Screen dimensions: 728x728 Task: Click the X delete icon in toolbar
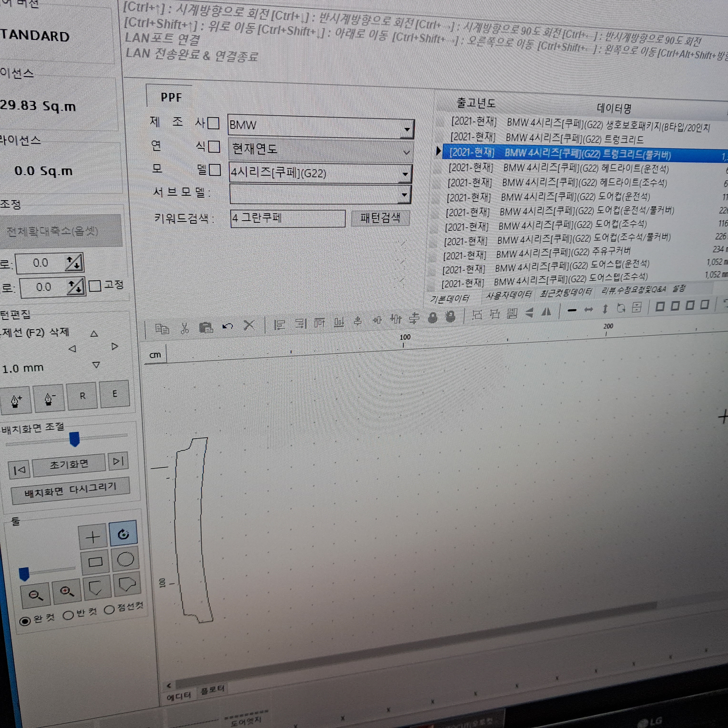tap(249, 325)
